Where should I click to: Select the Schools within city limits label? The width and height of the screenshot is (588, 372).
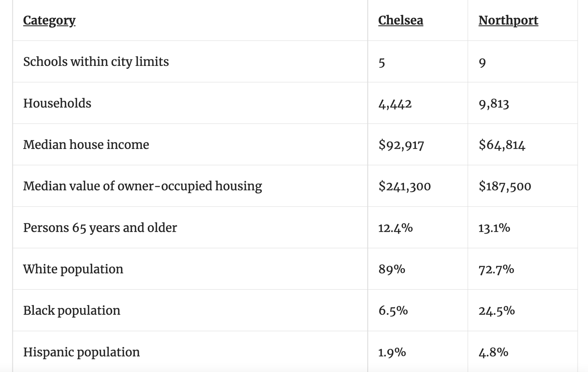[96, 62]
